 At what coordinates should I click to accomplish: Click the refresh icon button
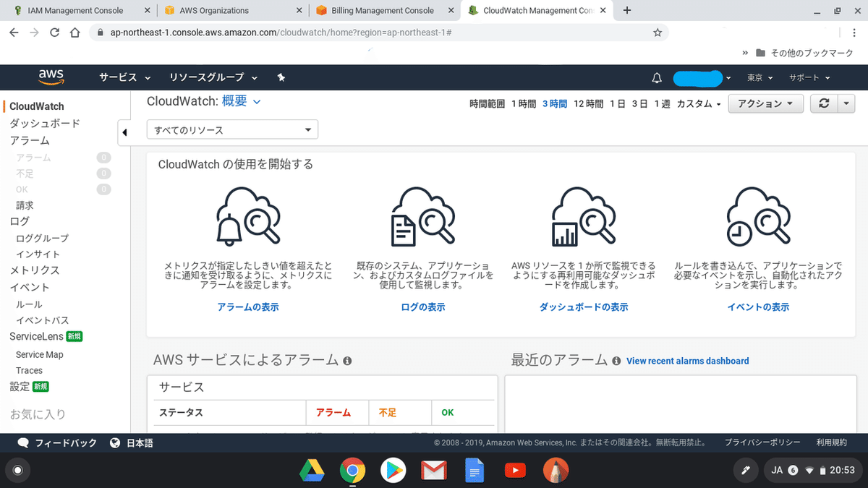tap(824, 103)
